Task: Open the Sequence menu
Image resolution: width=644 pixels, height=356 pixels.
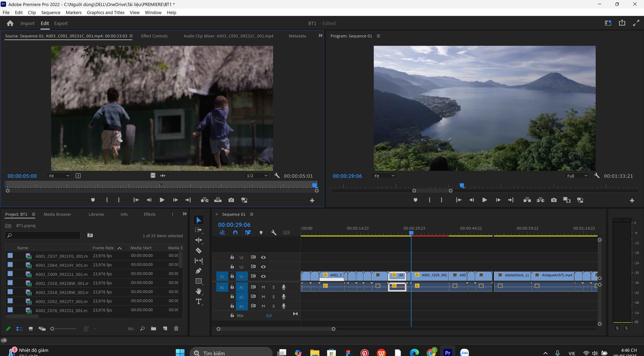Action: pos(51,13)
